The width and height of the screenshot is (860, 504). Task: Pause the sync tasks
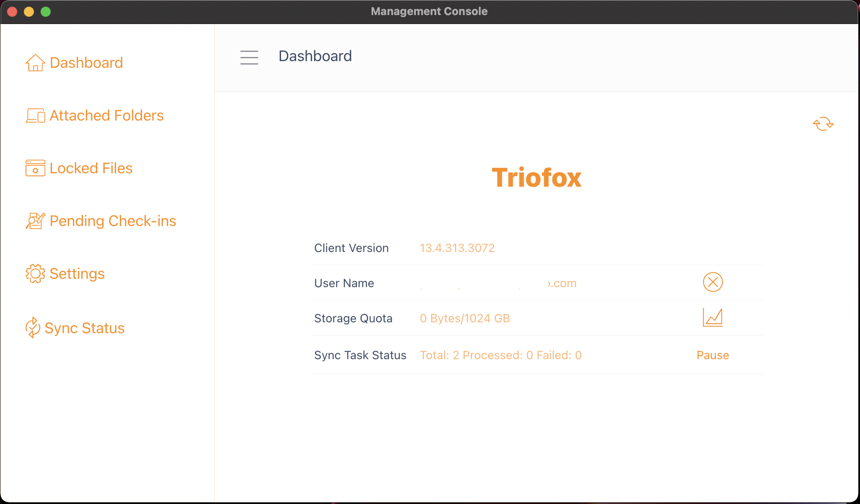[713, 355]
